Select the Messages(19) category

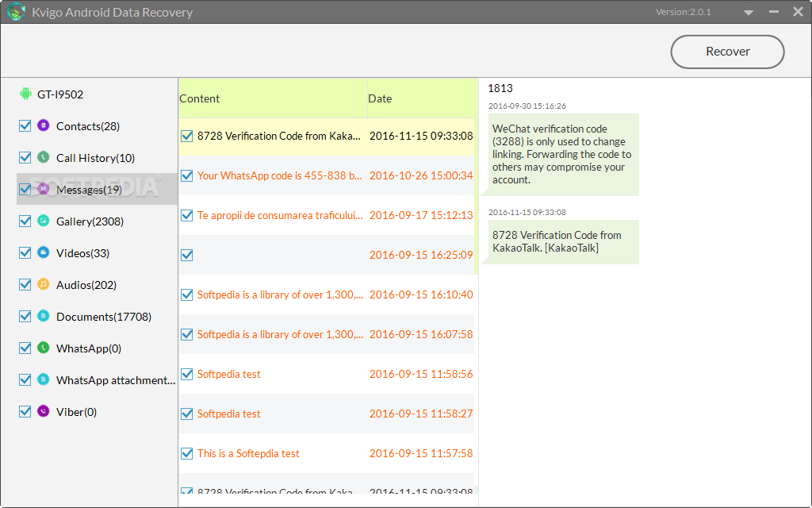pos(89,190)
